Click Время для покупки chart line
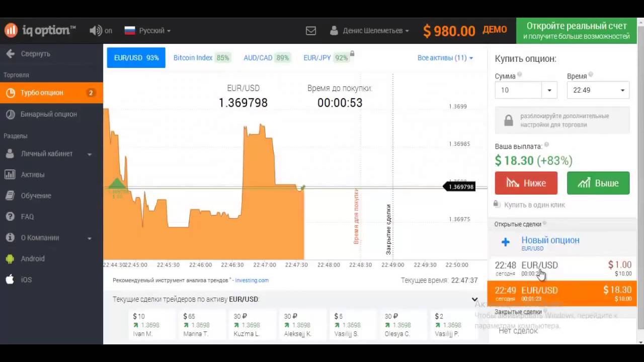This screenshot has height=362, width=644. [356, 216]
